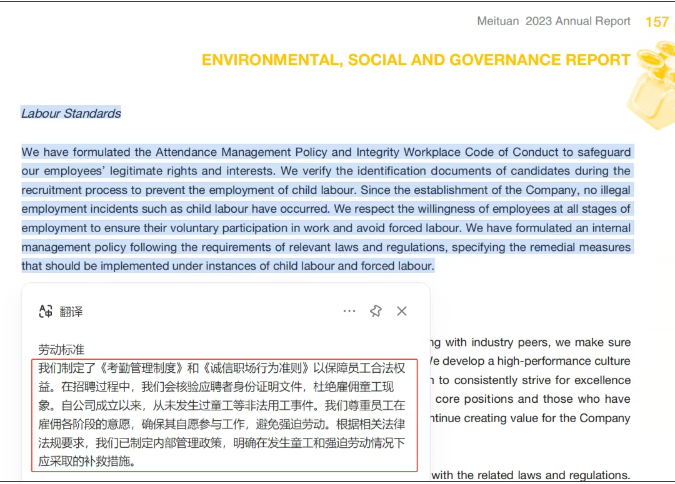Viewport: 675px width, 484px height.
Task: Click the 劳动标准 translated heading
Action: click(x=62, y=349)
